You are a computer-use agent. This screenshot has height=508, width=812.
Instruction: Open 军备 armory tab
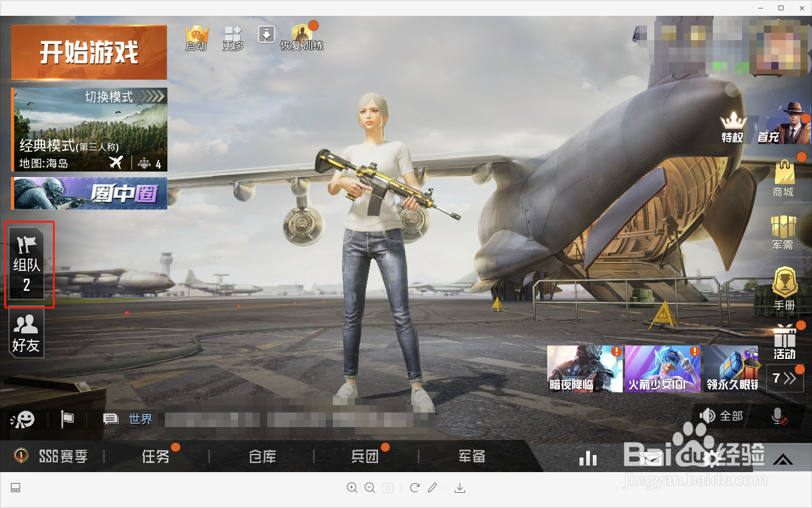[472, 456]
